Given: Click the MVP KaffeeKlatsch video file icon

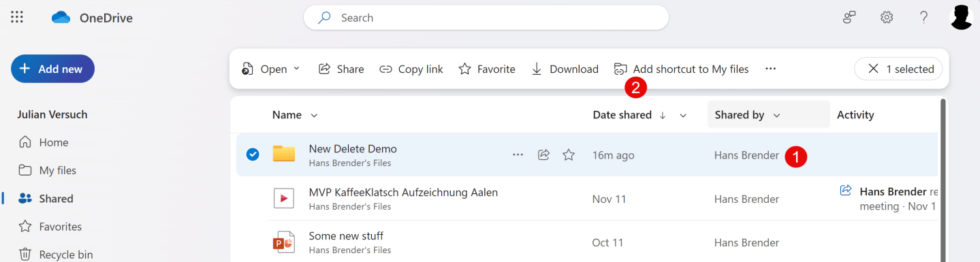Looking at the screenshot, I should (284, 198).
